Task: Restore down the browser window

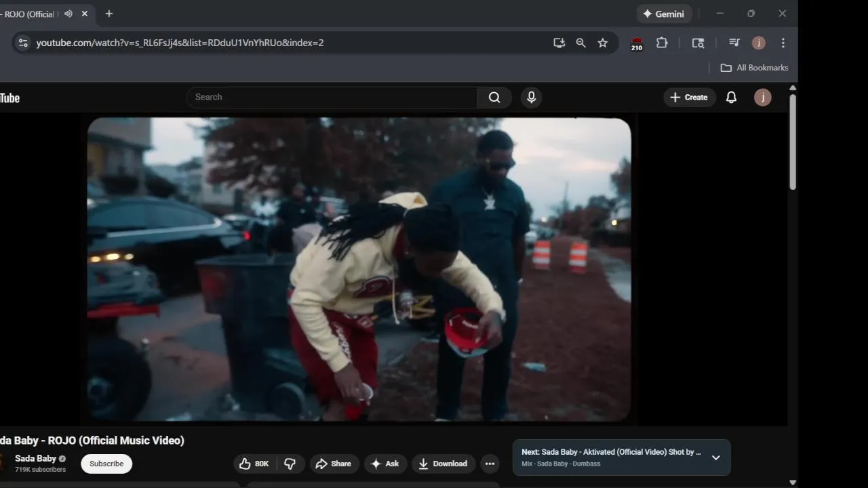Action: pyautogui.click(x=751, y=14)
